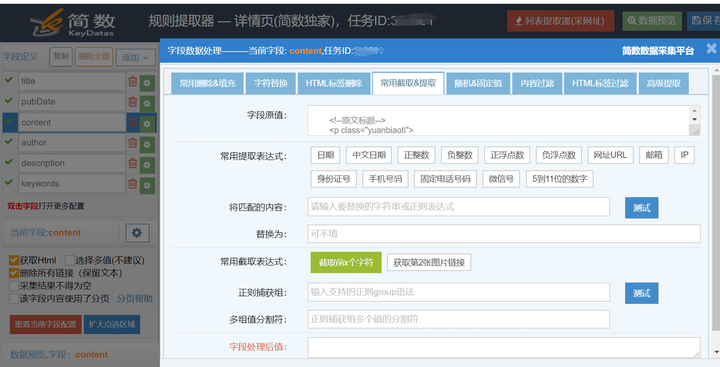Enable 选择多值(不建议) checkbox
720x367 pixels.
(x=69, y=260)
